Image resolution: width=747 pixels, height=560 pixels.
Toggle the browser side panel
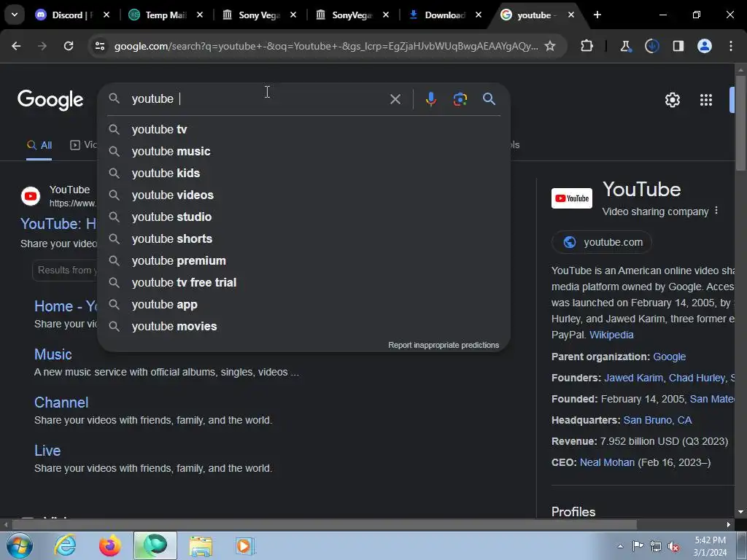(x=678, y=46)
